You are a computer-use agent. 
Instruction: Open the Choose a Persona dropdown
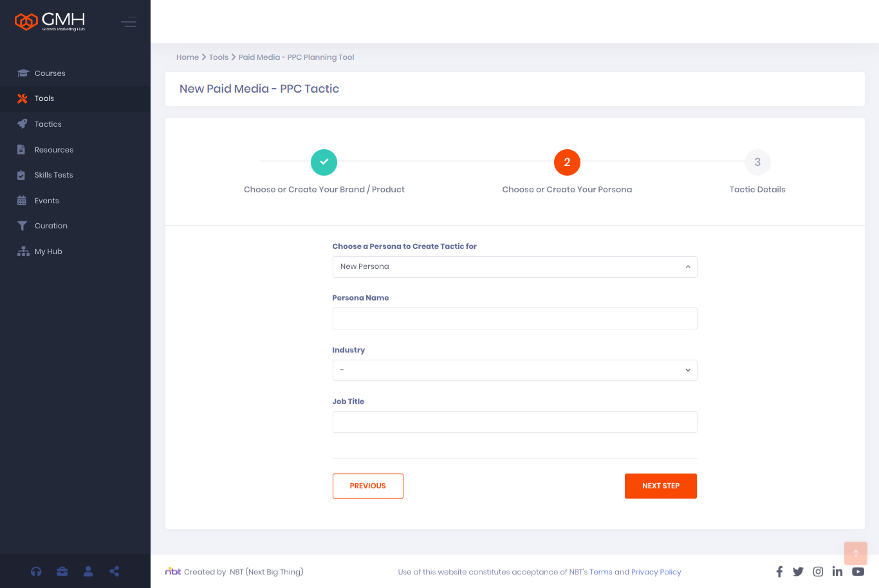click(x=515, y=267)
